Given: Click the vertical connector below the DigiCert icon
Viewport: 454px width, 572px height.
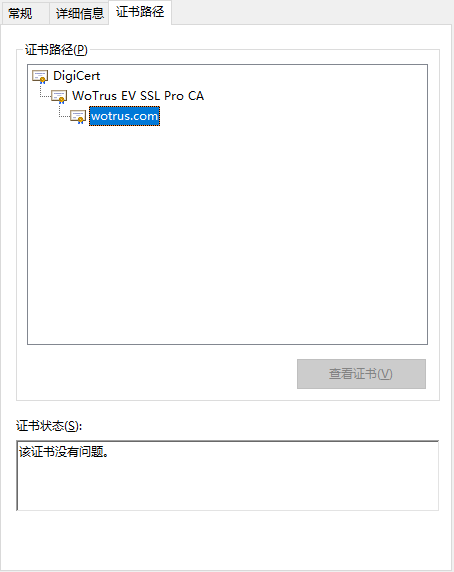Looking at the screenshot, I should [40, 90].
